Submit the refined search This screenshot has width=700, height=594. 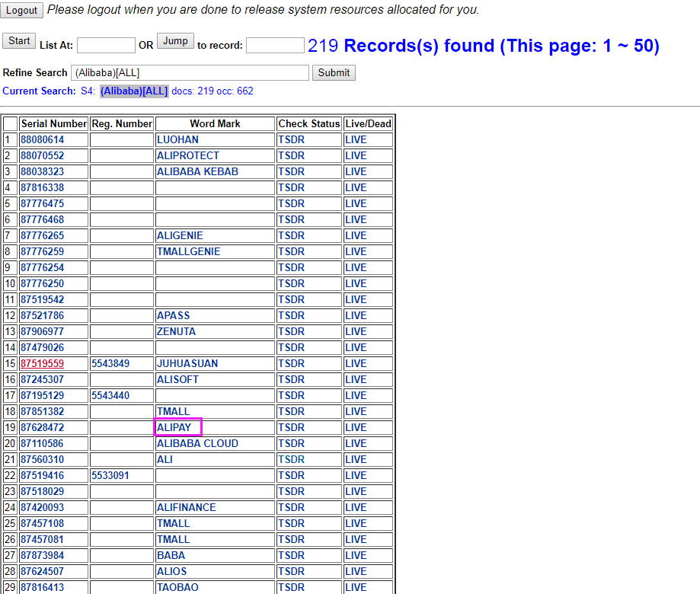coord(334,73)
